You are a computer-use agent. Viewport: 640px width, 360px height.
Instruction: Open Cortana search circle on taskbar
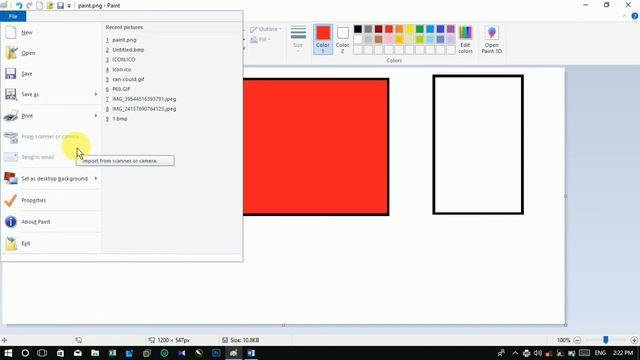(x=25, y=353)
